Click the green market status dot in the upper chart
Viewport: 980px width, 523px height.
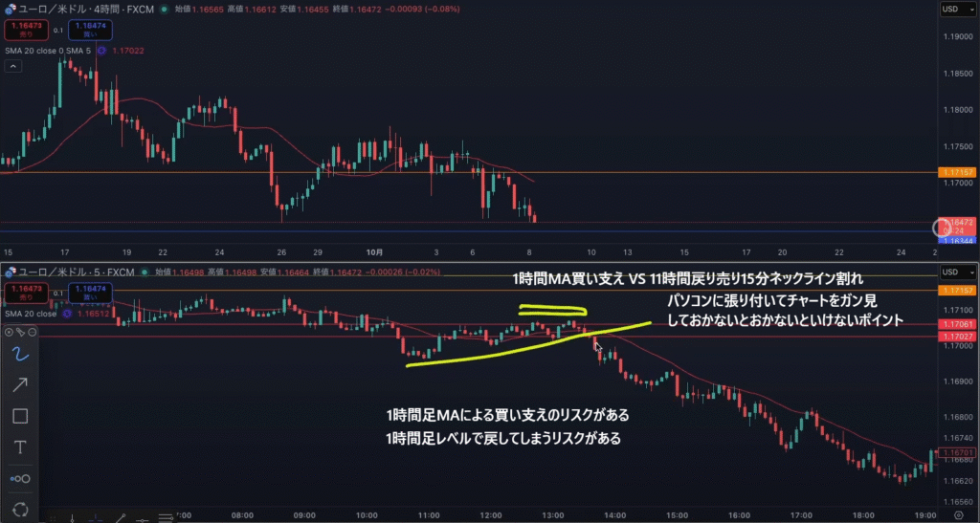point(164,10)
